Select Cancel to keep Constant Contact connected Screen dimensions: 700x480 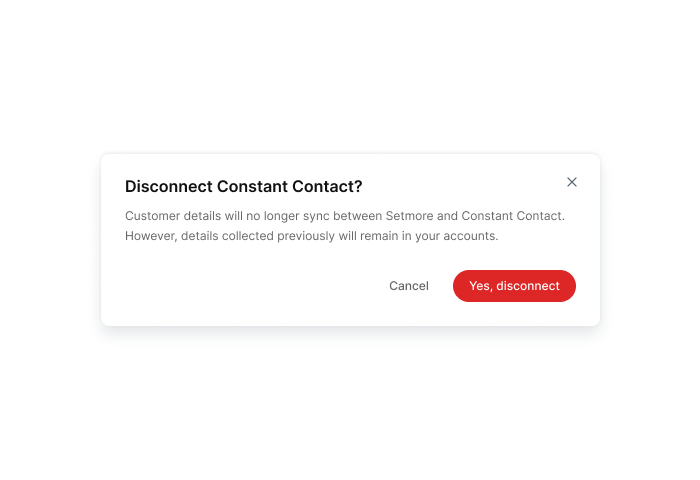click(x=408, y=286)
